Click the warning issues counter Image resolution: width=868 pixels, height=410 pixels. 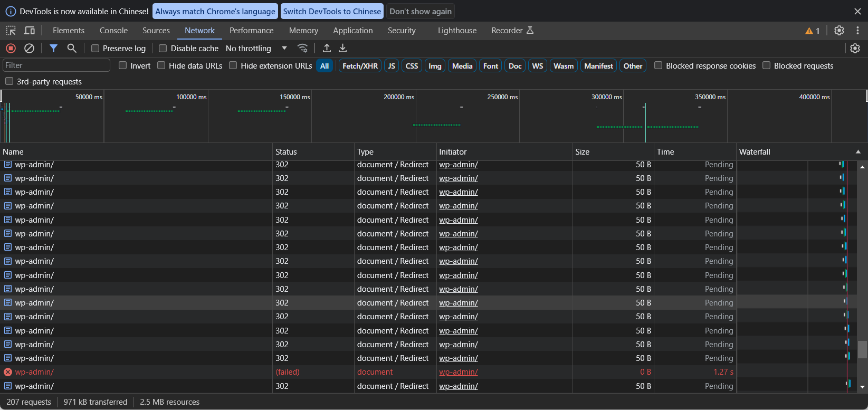point(813,31)
